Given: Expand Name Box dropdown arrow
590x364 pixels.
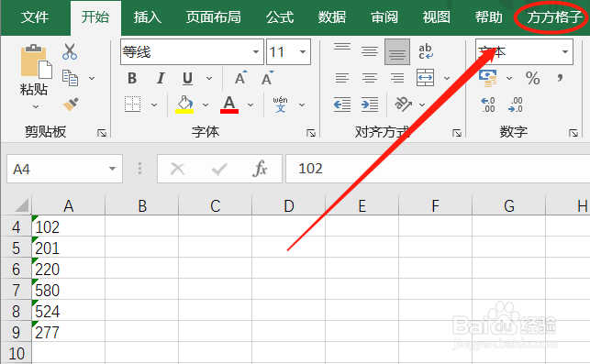Looking at the screenshot, I should [112, 169].
